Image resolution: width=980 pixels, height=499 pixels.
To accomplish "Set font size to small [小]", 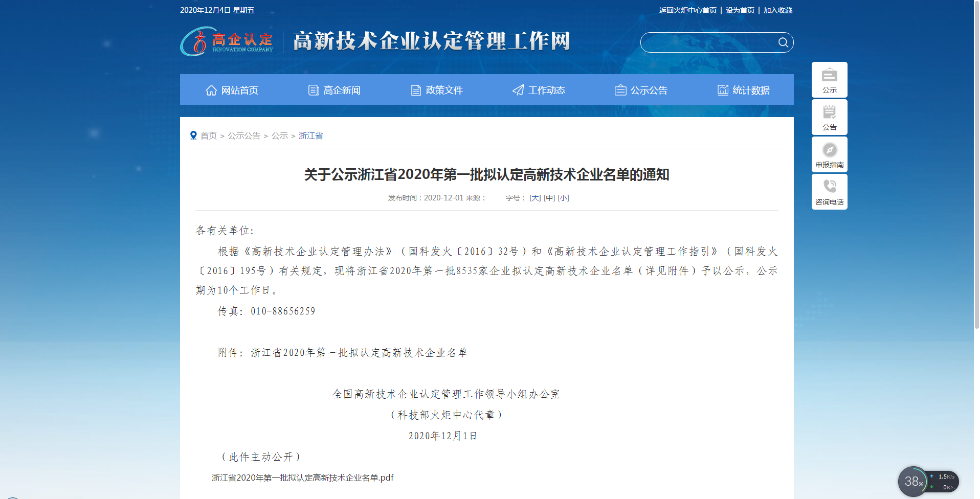I will pyautogui.click(x=563, y=198).
